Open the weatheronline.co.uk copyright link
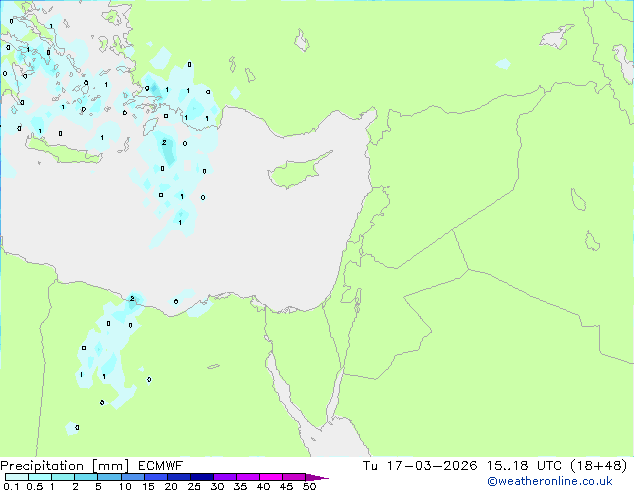Image resolution: width=634 pixels, height=490 pixels. 550,482
